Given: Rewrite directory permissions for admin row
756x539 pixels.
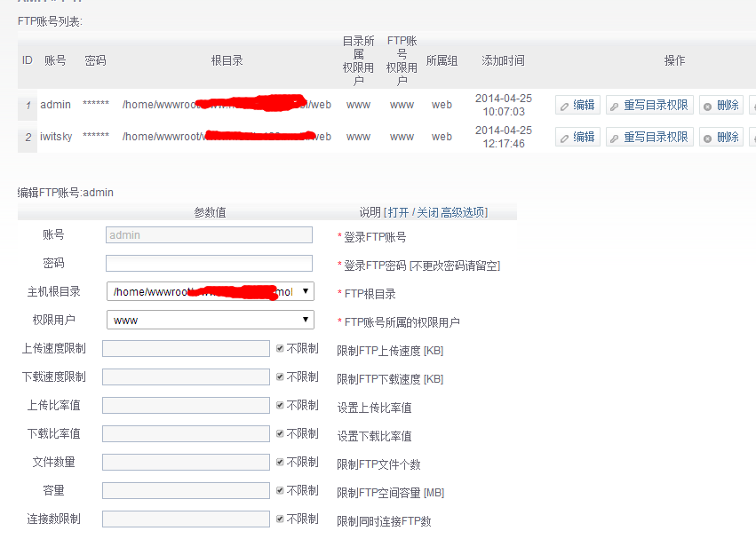Looking at the screenshot, I should point(649,105).
